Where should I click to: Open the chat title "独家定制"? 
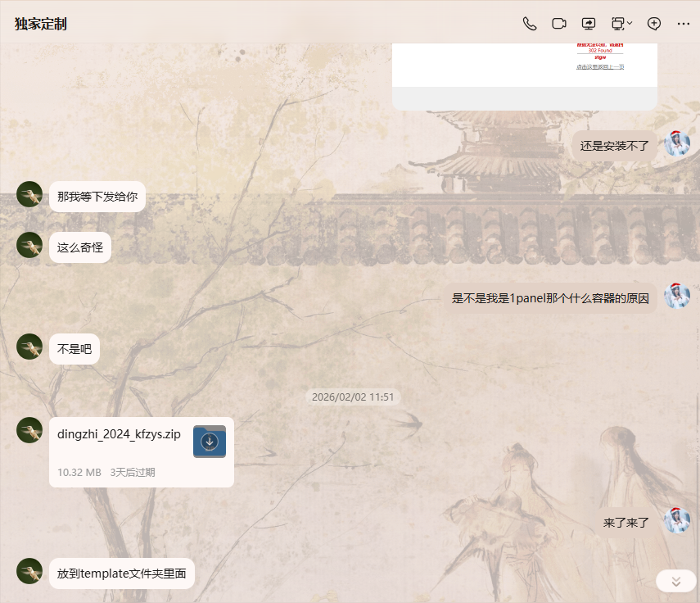click(x=39, y=23)
